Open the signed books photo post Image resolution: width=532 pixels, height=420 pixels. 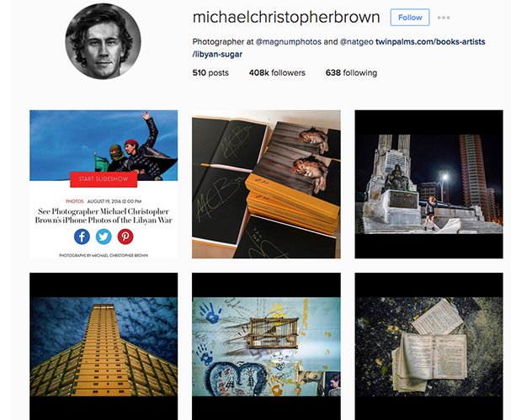(266, 184)
